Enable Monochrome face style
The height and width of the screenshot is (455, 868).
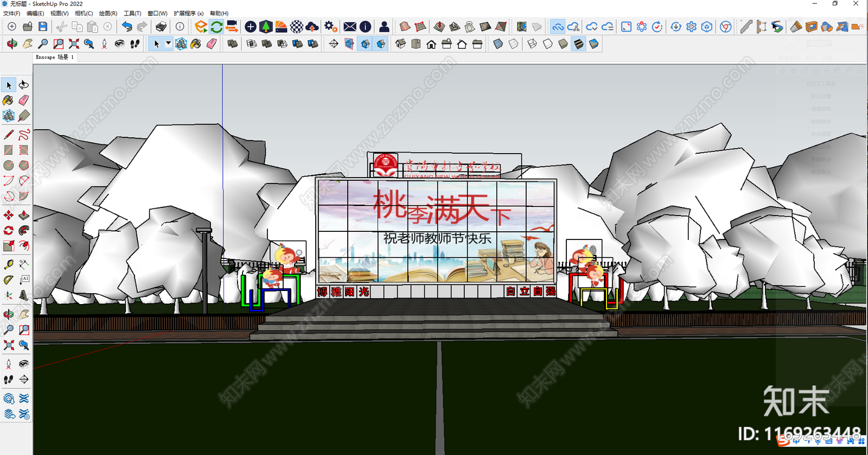[x=594, y=43]
